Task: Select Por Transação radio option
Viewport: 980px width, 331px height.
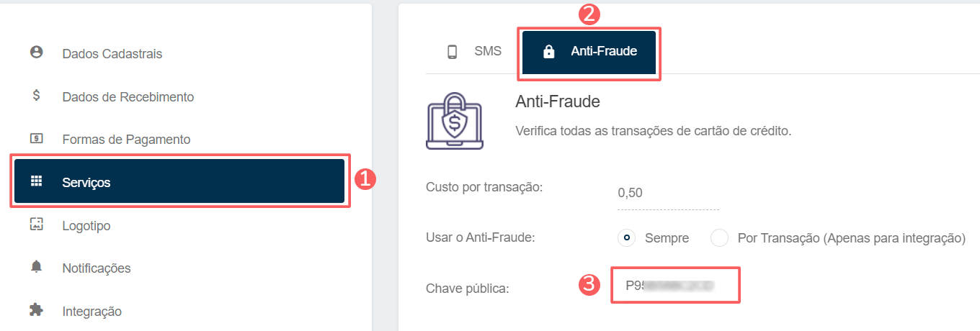Action: [x=719, y=237]
